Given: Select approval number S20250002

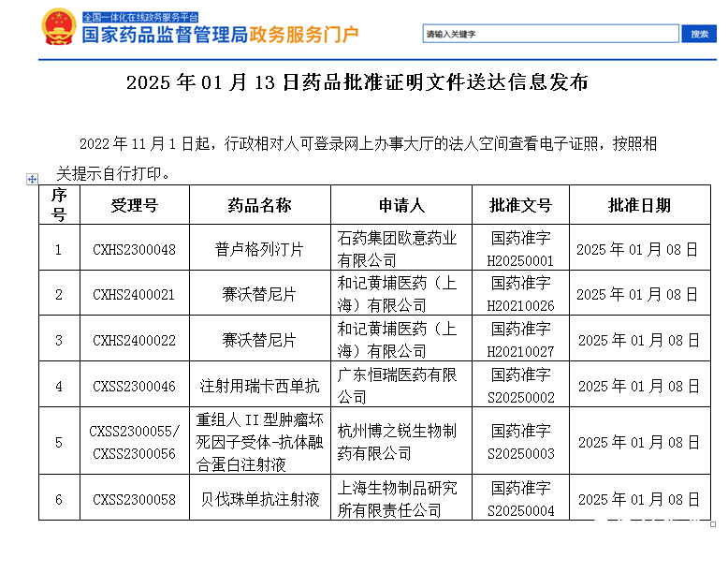Looking at the screenshot, I should click(x=520, y=397).
